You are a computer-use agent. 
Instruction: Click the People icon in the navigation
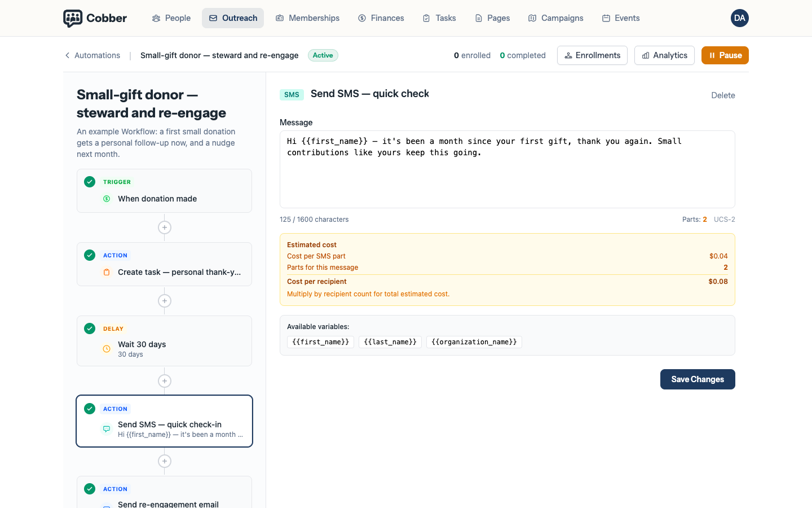point(156,18)
